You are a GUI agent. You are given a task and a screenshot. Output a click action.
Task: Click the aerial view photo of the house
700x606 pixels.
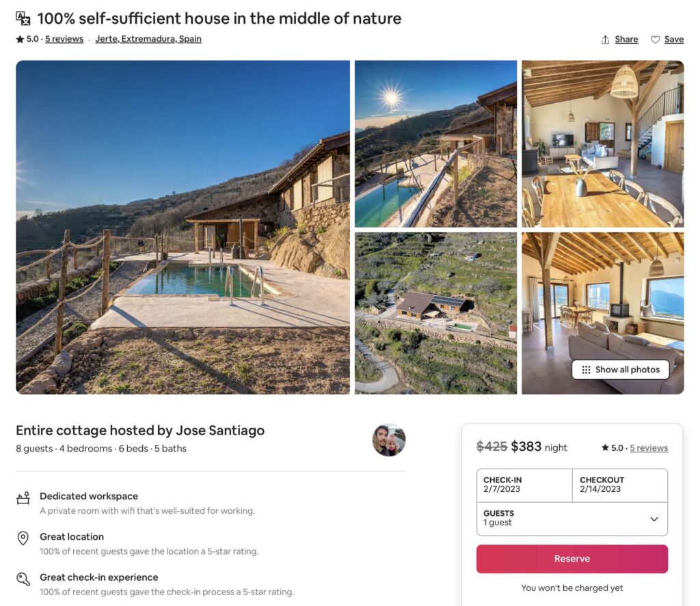[x=435, y=312]
